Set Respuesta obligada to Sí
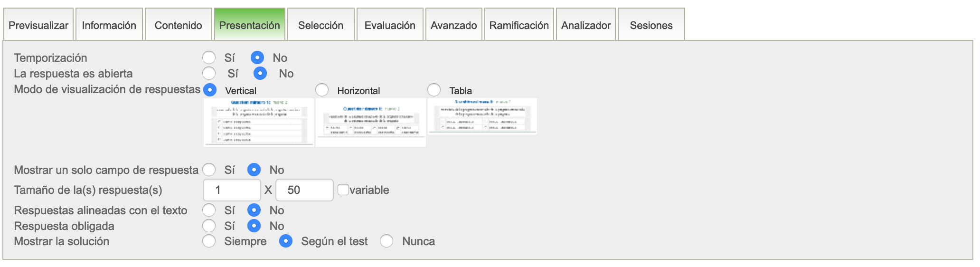Screen dimensions: 980x267 click(x=209, y=226)
